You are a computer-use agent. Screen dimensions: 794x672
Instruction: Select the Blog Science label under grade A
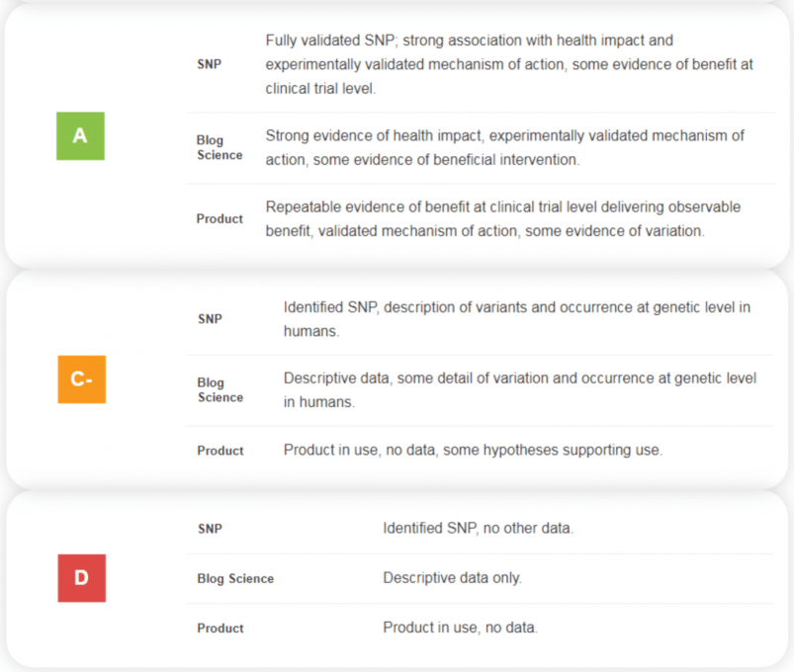[220, 147]
